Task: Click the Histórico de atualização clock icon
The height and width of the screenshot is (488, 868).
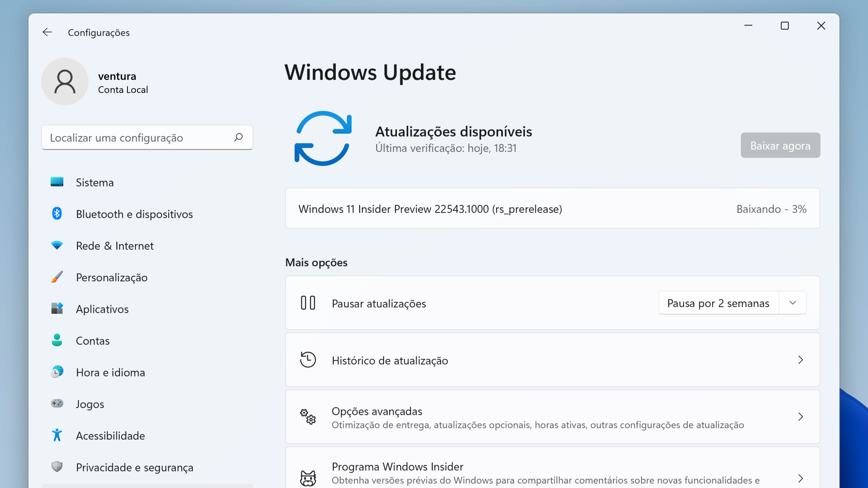Action: (x=308, y=360)
